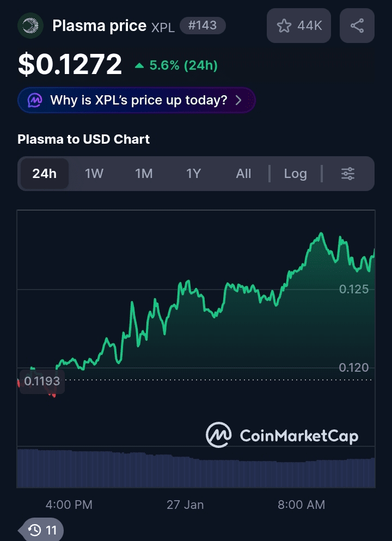Click the Plasma coin logo icon

pos(31,26)
